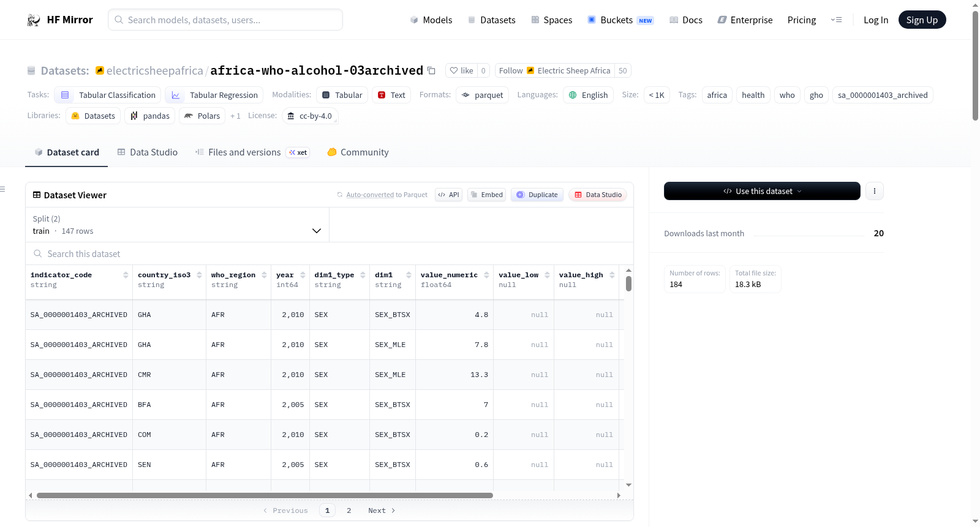Open electricsheepafrica owner link
The image size is (980, 527).
tap(154, 70)
